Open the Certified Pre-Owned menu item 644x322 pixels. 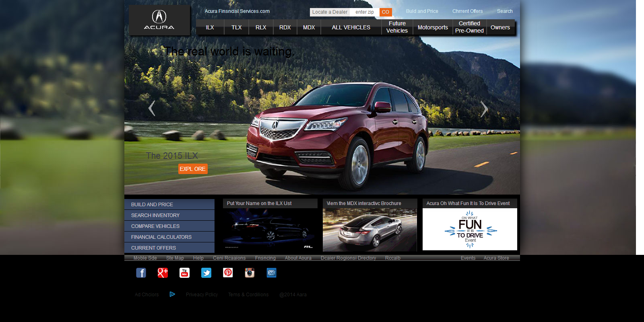click(x=469, y=27)
